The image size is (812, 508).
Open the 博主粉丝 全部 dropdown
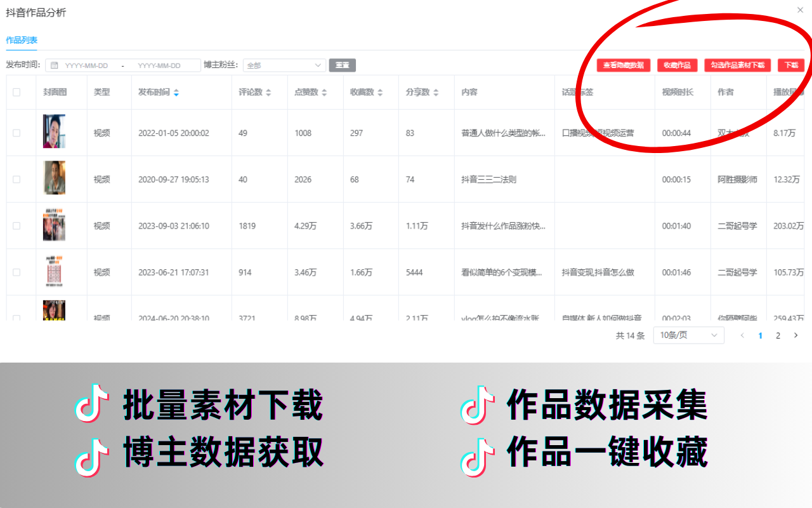coord(284,65)
